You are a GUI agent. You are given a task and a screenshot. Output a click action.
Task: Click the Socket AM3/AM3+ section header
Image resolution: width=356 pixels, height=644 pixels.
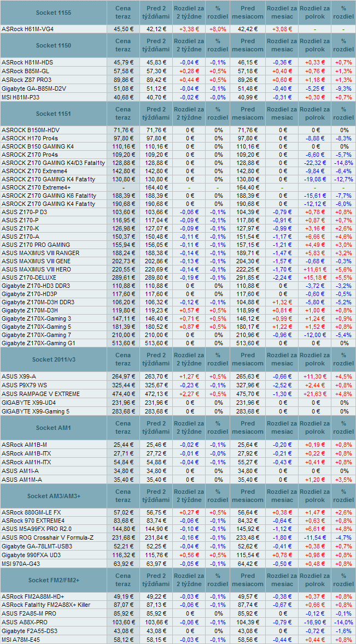pyautogui.click(x=54, y=496)
